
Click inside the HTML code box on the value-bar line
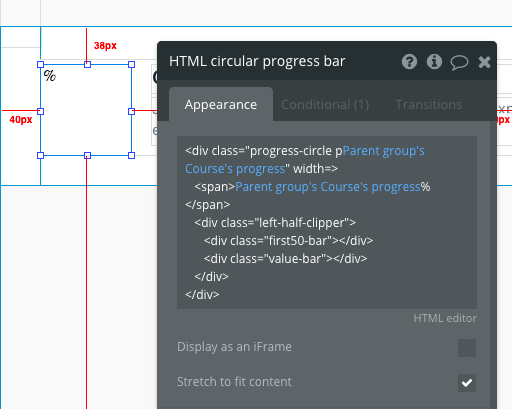coord(285,259)
